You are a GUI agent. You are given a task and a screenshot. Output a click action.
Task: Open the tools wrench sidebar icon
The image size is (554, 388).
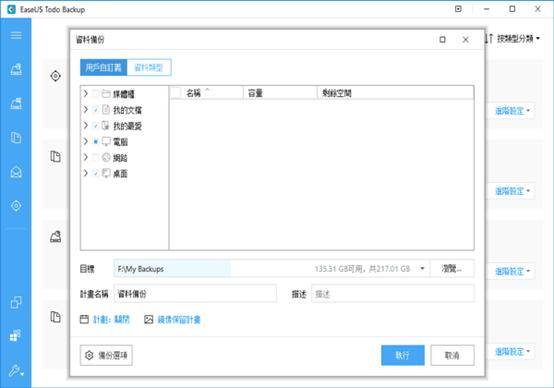(16, 370)
